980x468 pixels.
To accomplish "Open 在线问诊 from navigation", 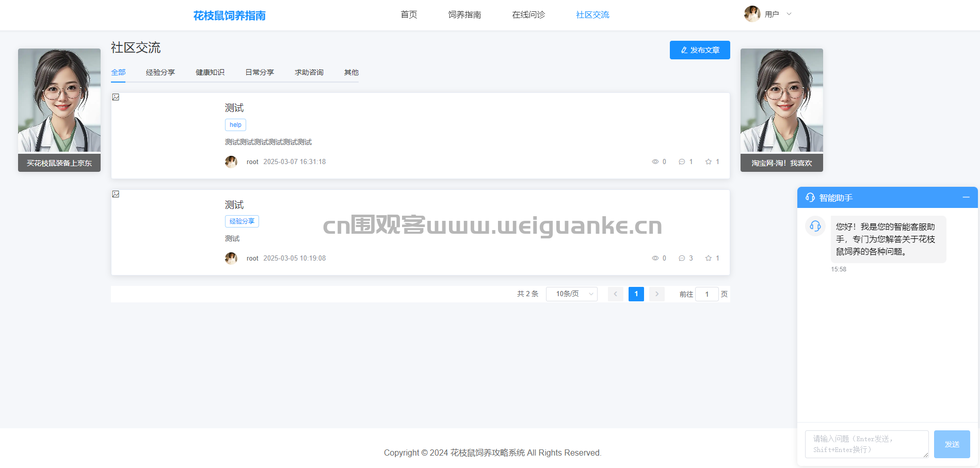I will coord(528,14).
